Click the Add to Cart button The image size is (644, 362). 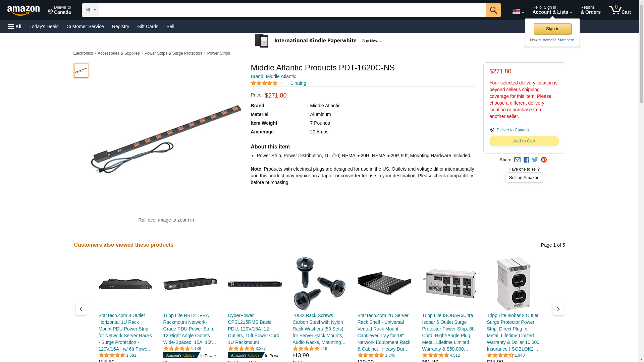tap(524, 141)
